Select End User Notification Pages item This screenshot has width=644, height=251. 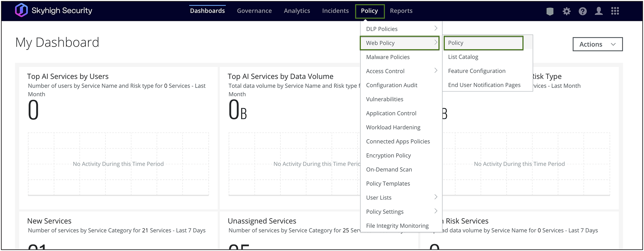click(488, 85)
